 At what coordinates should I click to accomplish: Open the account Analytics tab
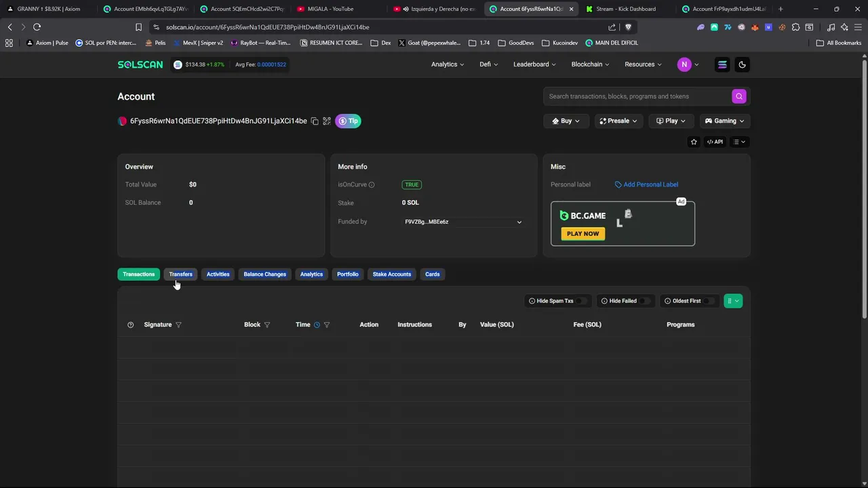coord(311,274)
